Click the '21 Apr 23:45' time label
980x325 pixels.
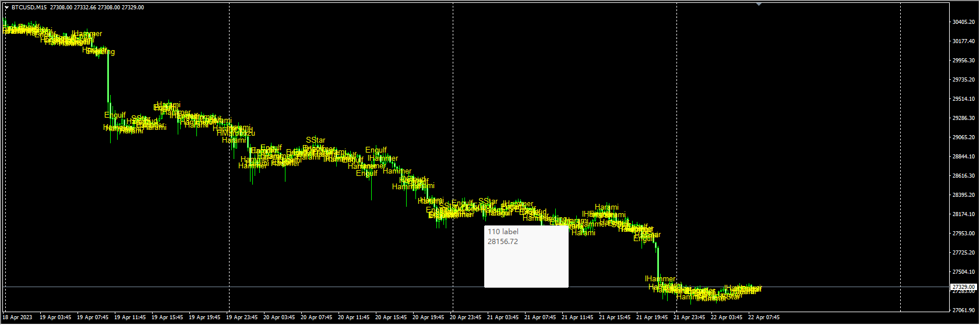(689, 317)
